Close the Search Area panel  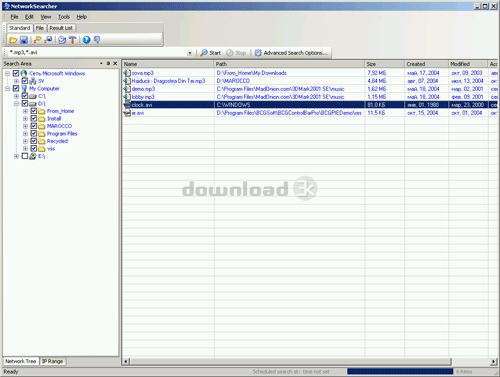coord(115,63)
